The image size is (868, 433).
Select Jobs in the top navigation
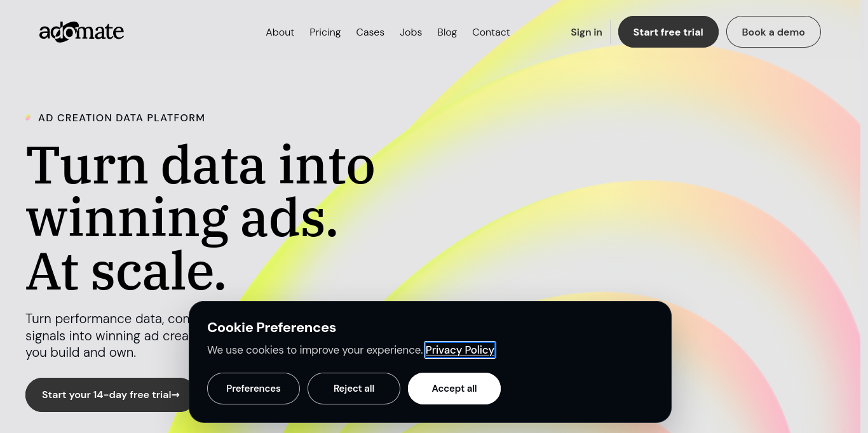click(410, 32)
